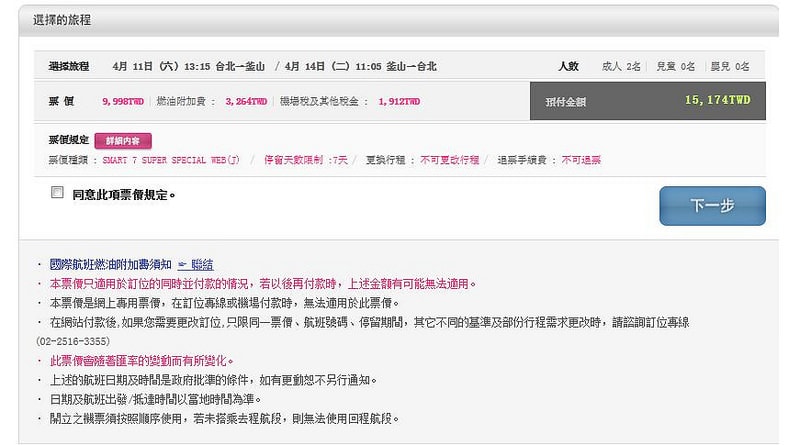Screen dimensions: 800x445
Task: Open the pink 詳細內容 fare rules button
Action: pyautogui.click(x=123, y=141)
